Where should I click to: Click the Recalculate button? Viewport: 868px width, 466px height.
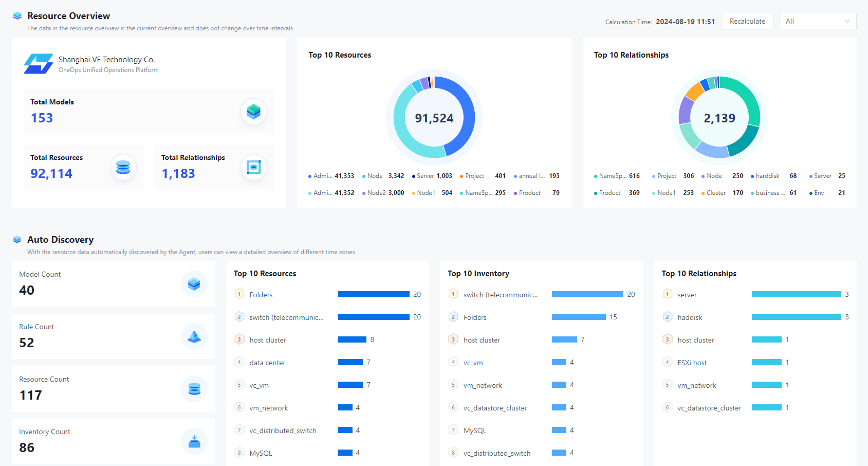747,21
